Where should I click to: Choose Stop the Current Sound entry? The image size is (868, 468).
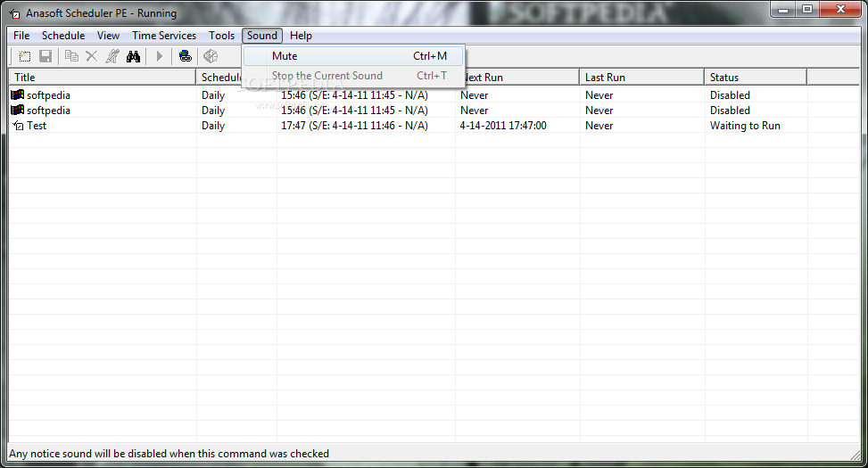[353, 76]
